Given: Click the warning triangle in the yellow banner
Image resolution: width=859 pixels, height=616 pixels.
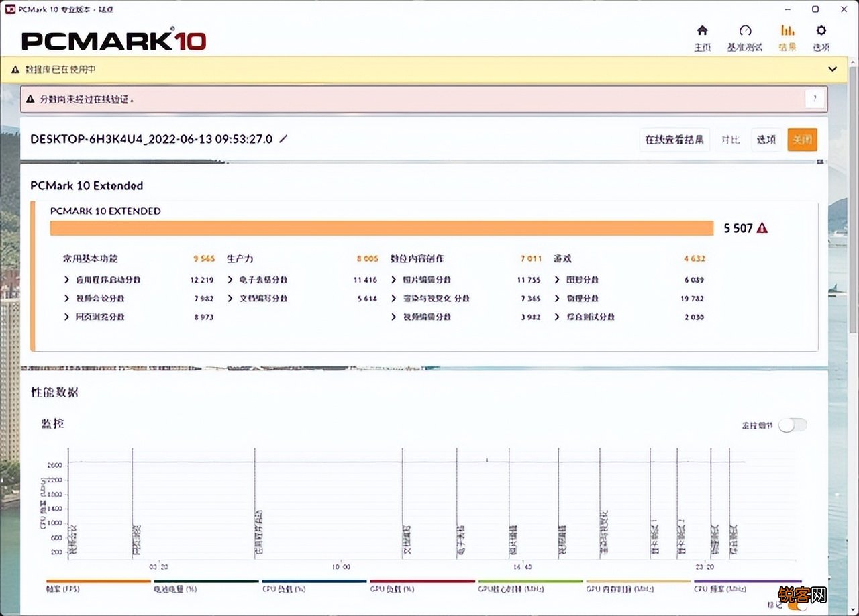Looking at the screenshot, I should click(x=15, y=70).
